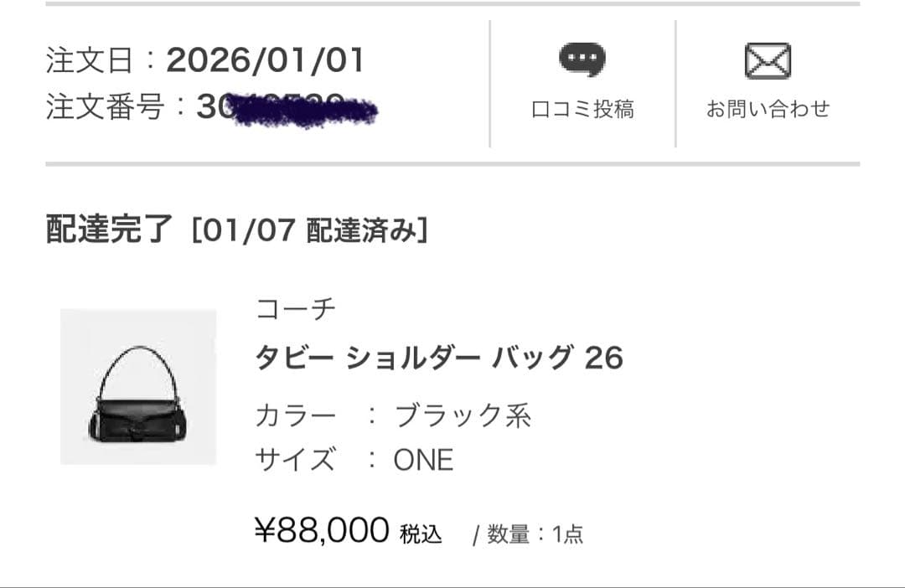This screenshot has height=588, width=905.
Task: Click the size value ONE
Action: coord(426,459)
